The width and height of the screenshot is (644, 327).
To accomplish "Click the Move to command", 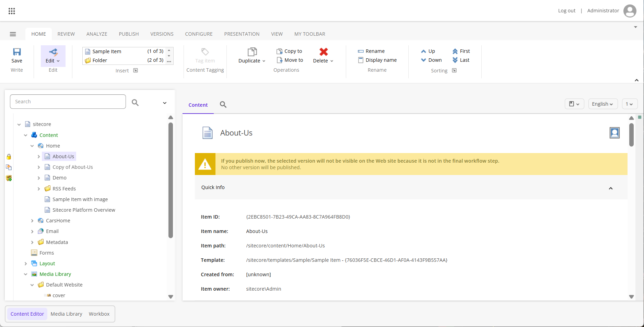I will [290, 60].
